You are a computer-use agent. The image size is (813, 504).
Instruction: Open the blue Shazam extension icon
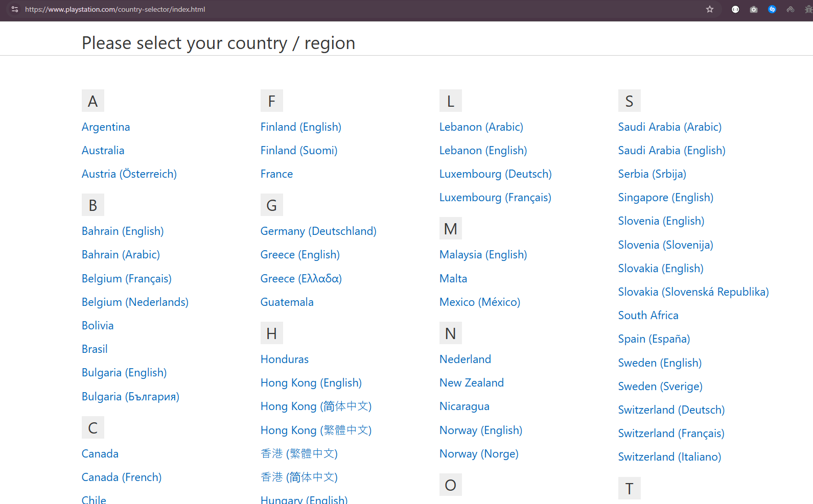[x=772, y=9]
